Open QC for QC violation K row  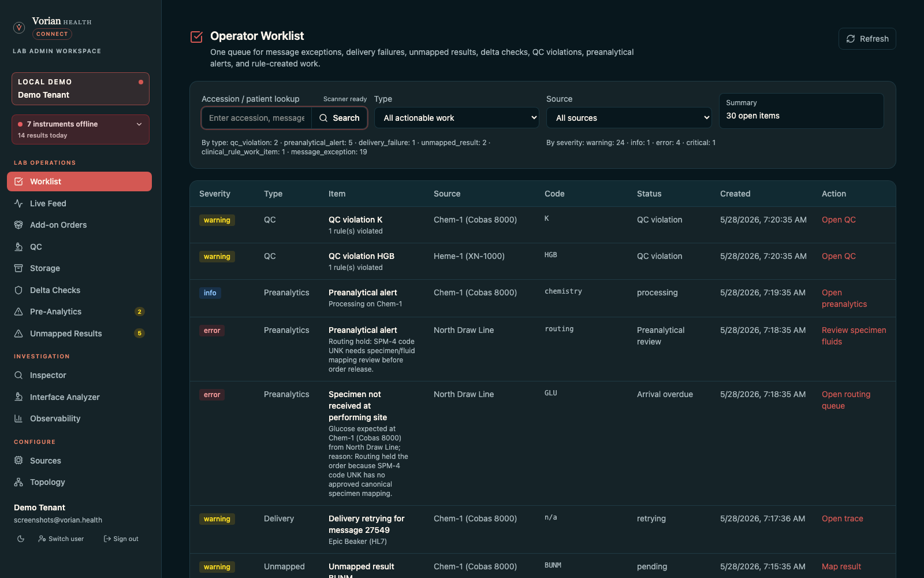839,220
